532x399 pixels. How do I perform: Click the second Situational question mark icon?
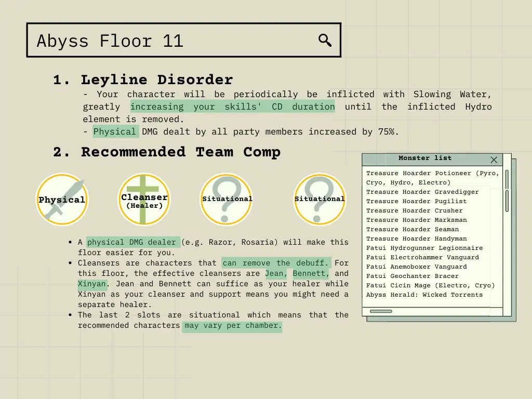[320, 199]
